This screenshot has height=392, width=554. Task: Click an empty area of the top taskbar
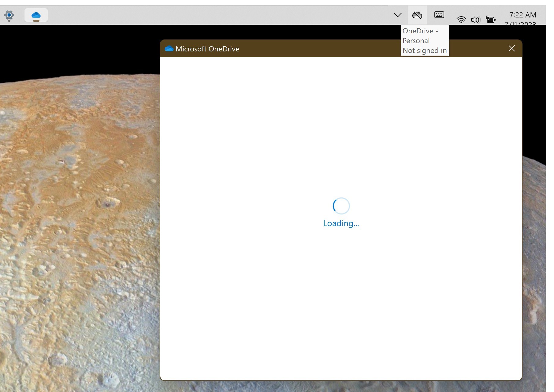click(214, 15)
